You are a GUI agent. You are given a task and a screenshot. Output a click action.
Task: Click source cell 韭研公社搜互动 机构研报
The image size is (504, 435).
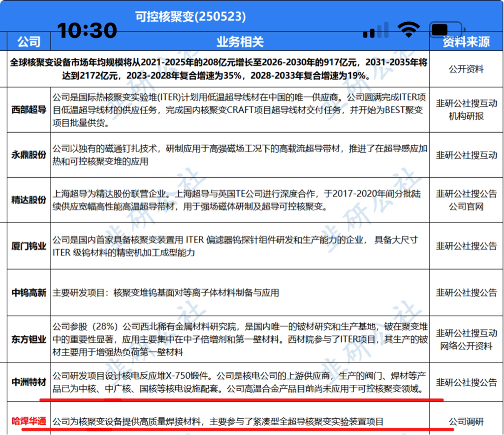pyautogui.click(x=467, y=110)
